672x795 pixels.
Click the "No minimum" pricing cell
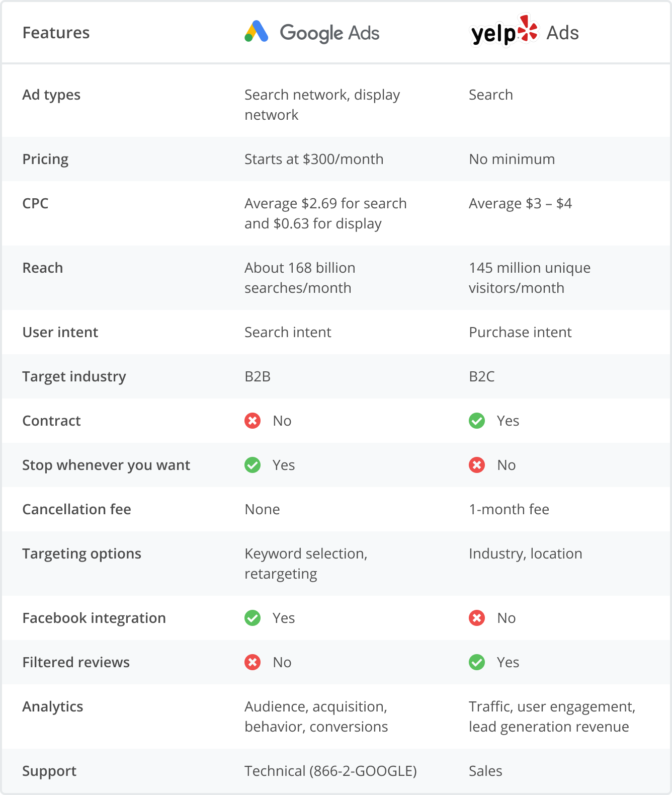[x=512, y=159]
